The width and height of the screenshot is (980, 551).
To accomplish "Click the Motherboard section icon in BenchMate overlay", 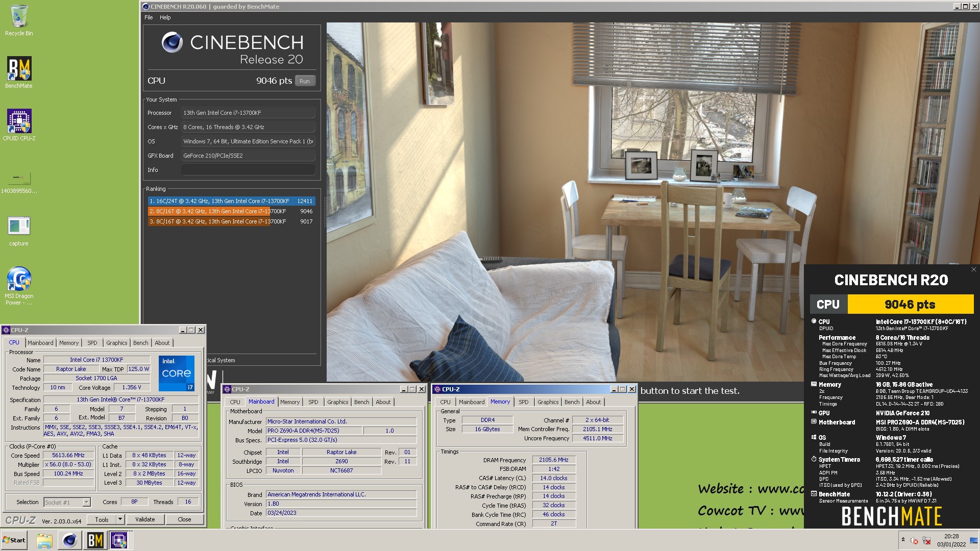I will point(814,422).
